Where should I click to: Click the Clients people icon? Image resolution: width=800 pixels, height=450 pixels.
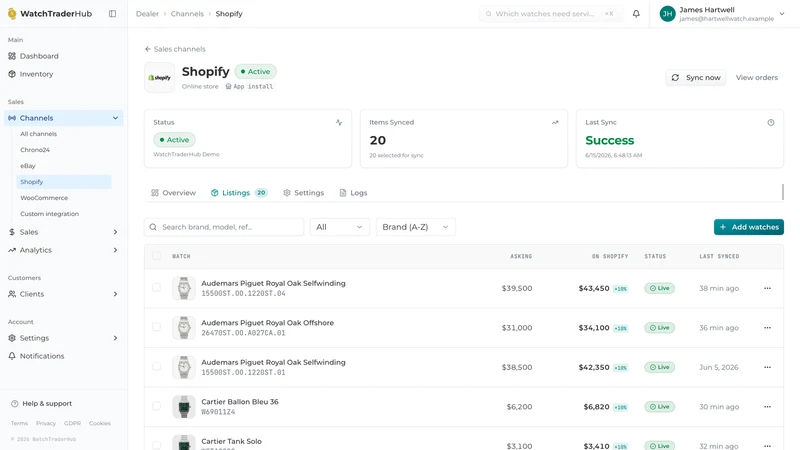tap(12, 294)
